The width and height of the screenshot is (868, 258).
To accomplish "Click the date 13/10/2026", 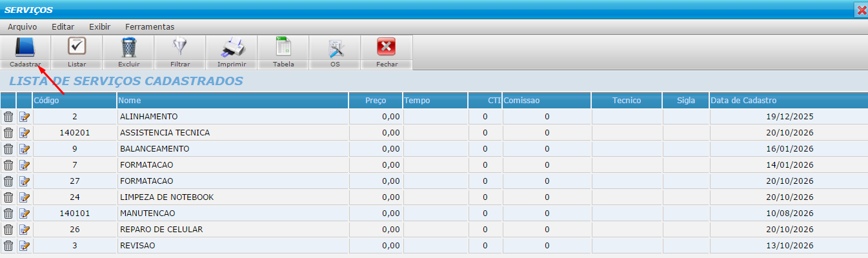I will [790, 246].
